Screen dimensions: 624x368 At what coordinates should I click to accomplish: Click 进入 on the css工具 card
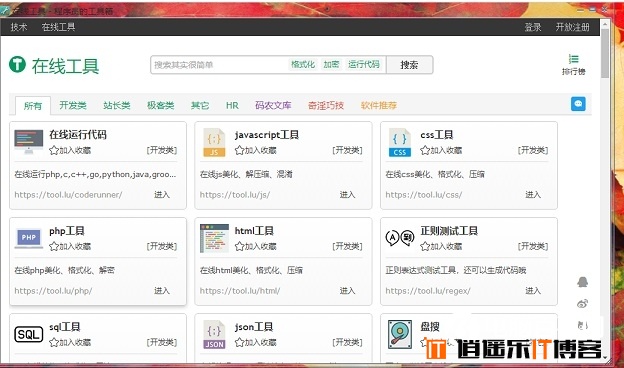click(533, 195)
